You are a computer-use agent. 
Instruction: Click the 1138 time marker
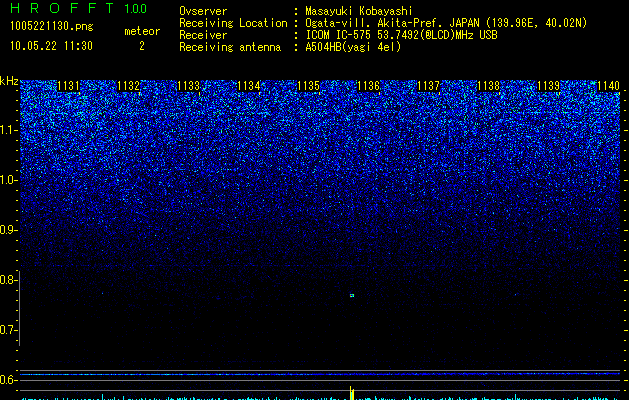[489, 86]
